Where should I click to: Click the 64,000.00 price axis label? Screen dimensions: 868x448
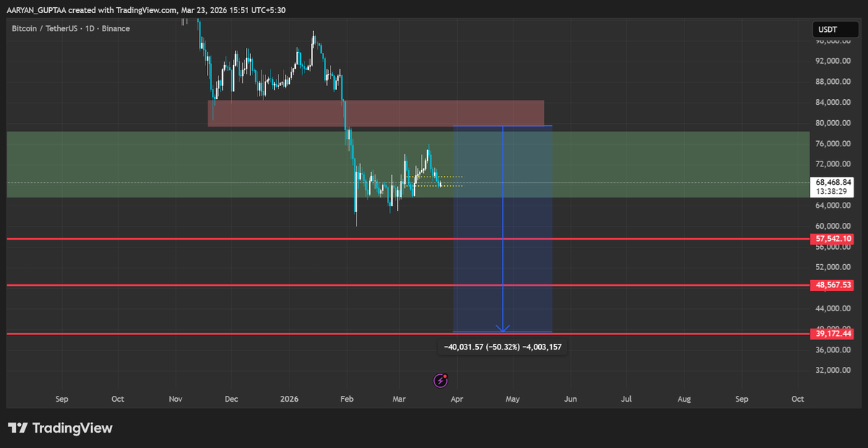click(834, 206)
